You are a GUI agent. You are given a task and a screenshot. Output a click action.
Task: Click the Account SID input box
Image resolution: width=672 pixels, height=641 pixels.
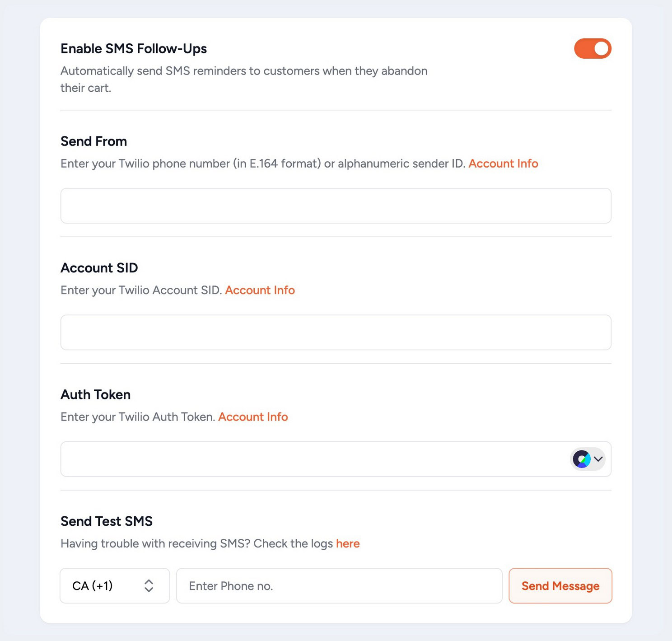click(336, 332)
